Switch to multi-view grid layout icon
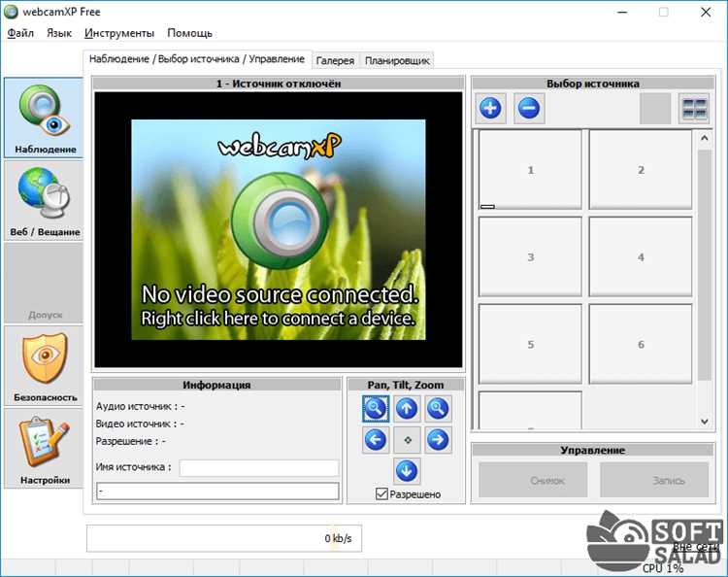The image size is (728, 577). tap(694, 108)
